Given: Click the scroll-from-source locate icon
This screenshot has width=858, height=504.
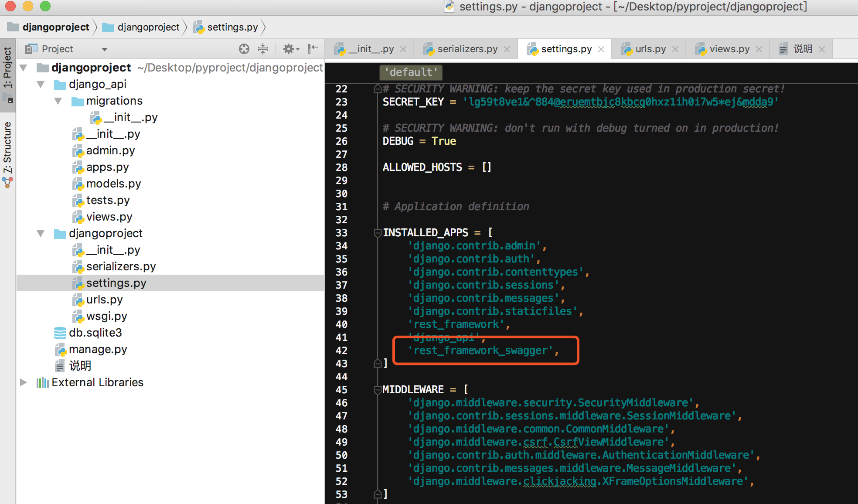Looking at the screenshot, I should pyautogui.click(x=244, y=49).
